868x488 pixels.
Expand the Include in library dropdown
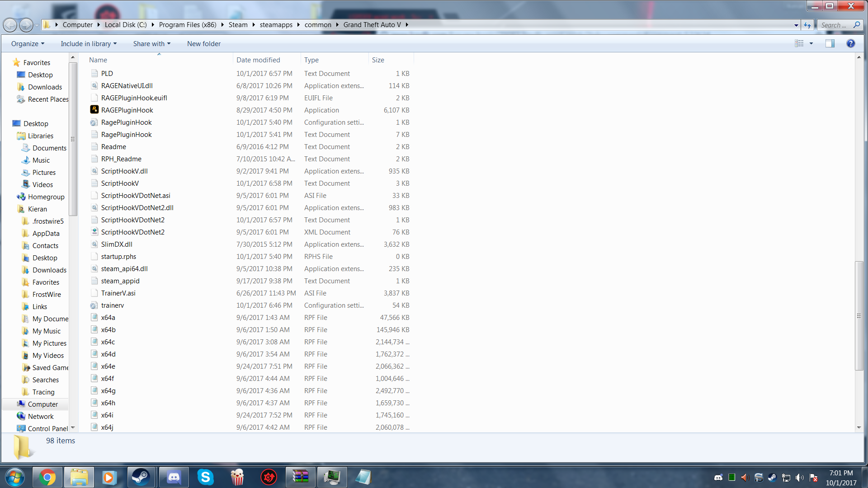click(x=89, y=44)
